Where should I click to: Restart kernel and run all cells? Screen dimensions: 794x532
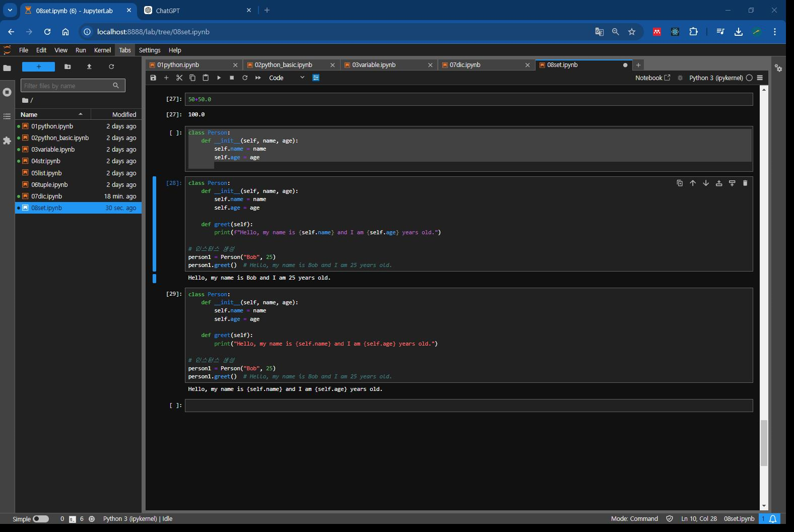258,78
